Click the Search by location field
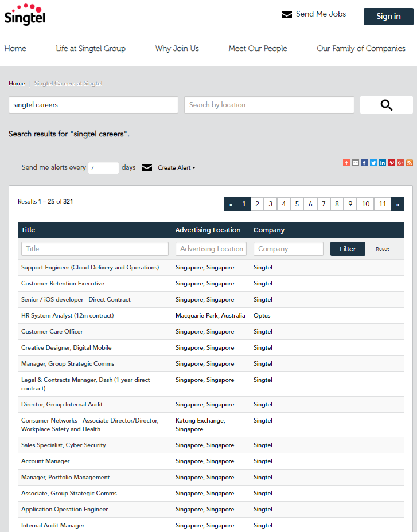417x532 pixels. coord(269,105)
